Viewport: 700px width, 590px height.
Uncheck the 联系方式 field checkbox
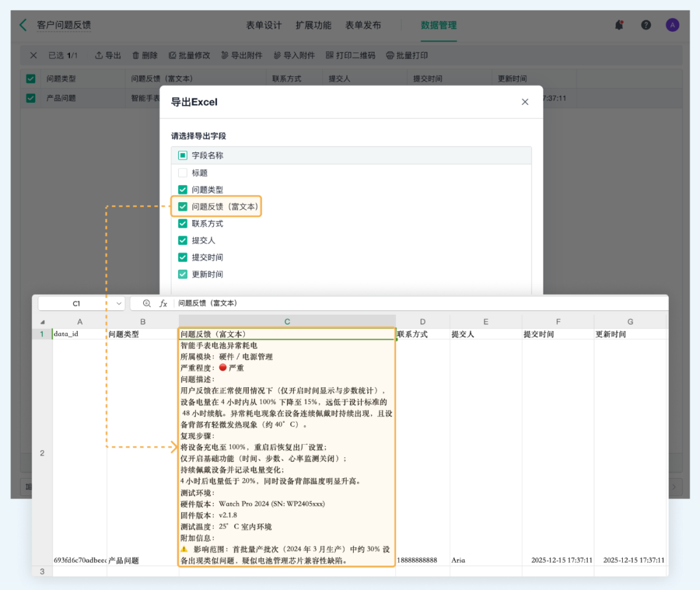183,223
